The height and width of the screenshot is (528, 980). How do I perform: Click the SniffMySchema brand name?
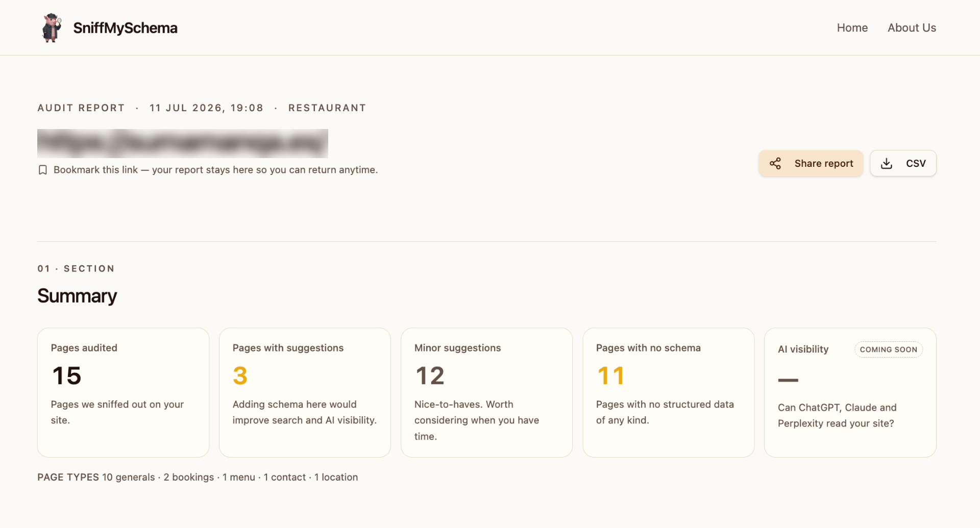[125, 28]
